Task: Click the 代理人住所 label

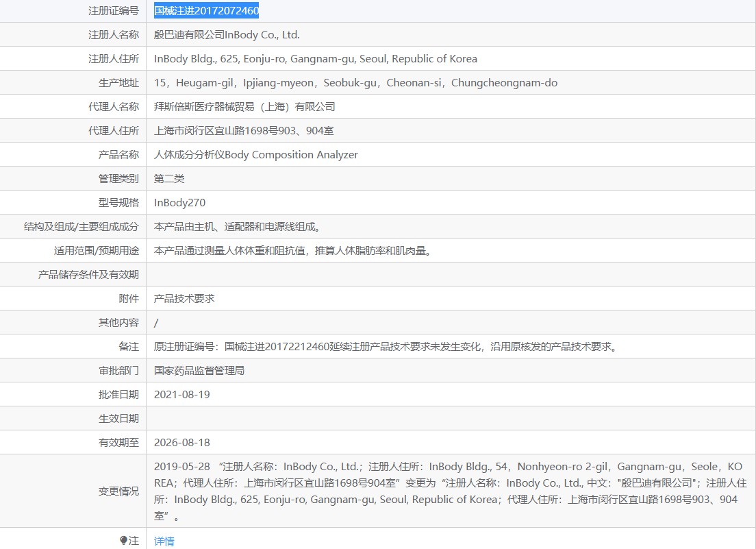Action: point(113,131)
